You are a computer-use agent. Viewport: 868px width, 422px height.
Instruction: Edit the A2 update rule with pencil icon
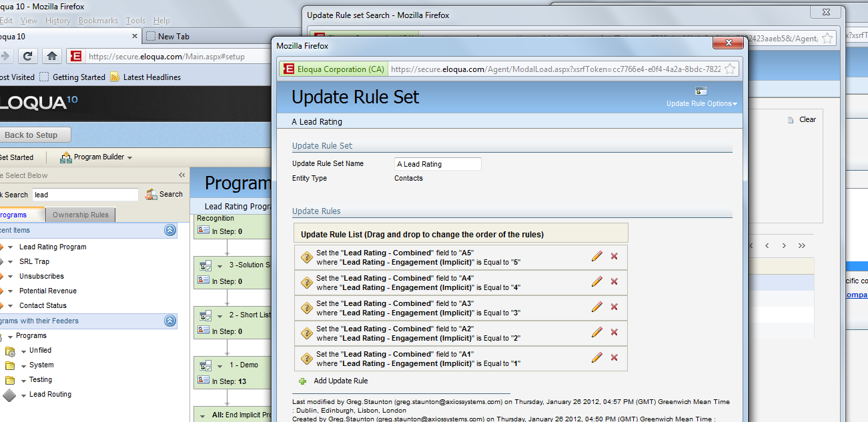click(x=597, y=332)
